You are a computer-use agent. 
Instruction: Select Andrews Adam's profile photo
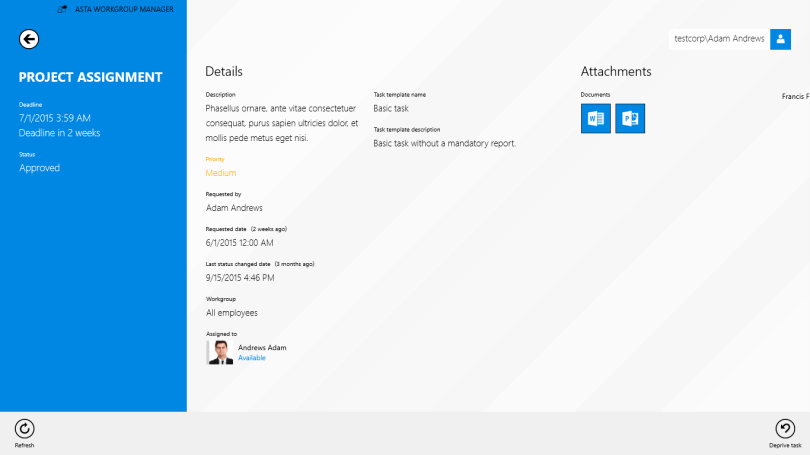pyautogui.click(x=221, y=352)
